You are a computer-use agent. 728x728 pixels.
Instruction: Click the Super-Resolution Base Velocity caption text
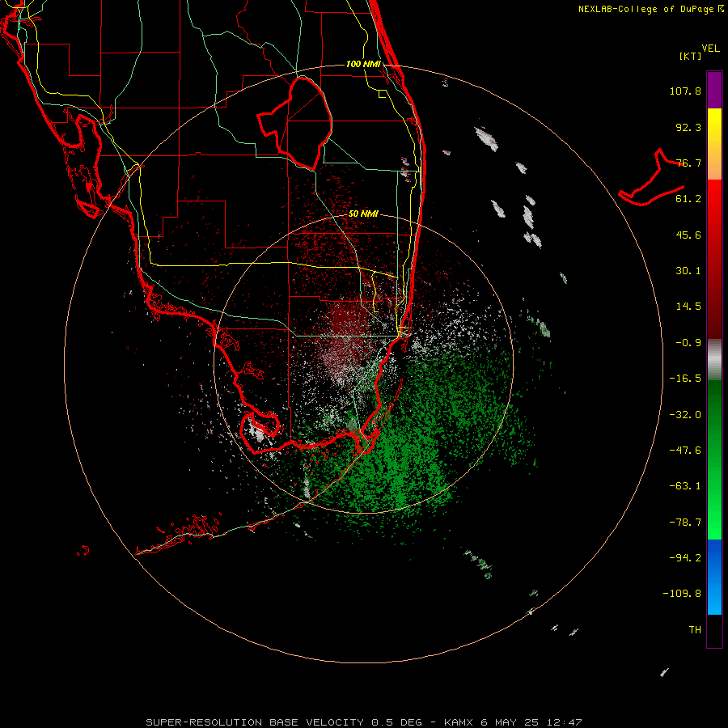[363, 722]
